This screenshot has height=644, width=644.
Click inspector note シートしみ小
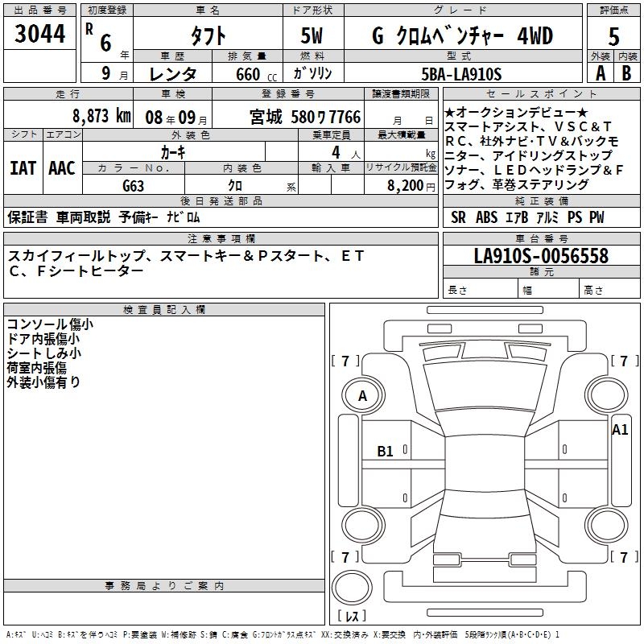point(44,353)
